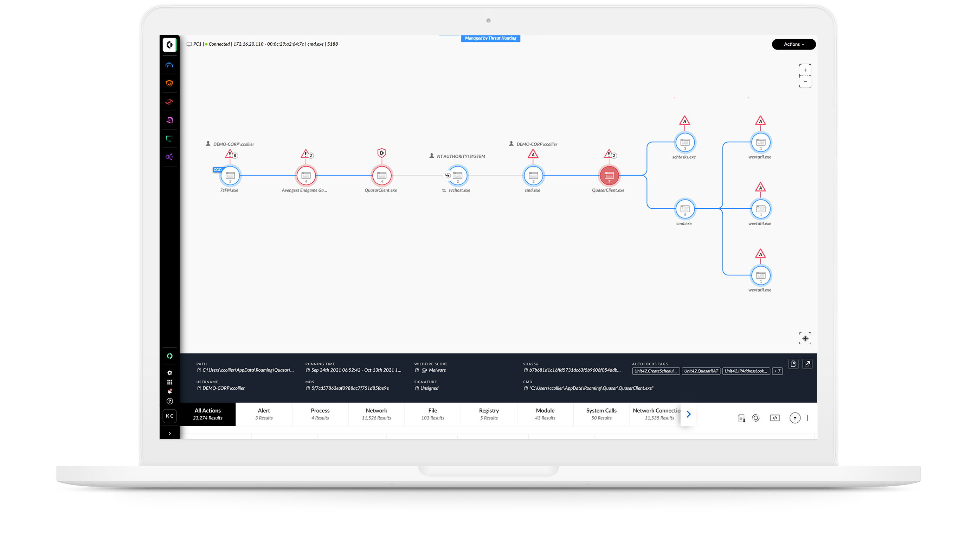Open details in new window via external-link icon
This screenshot has height=560, width=959.
pos(807,364)
